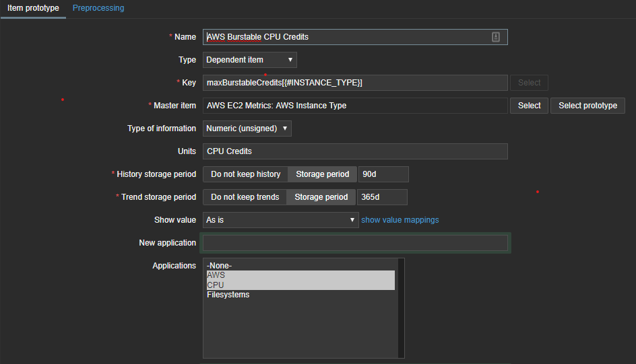The width and height of the screenshot is (636, 364).
Task: Click the Select prototype button
Action: pyautogui.click(x=587, y=106)
